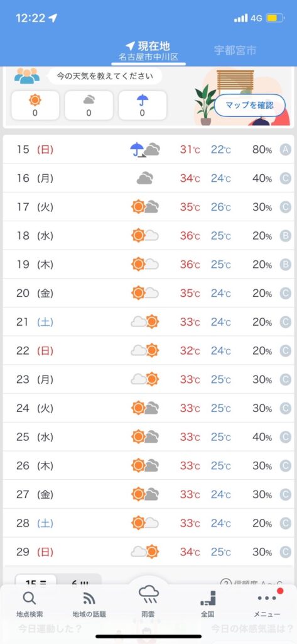
Task: Select 現在地 名古屋市中川区 tab
Action: point(148,52)
